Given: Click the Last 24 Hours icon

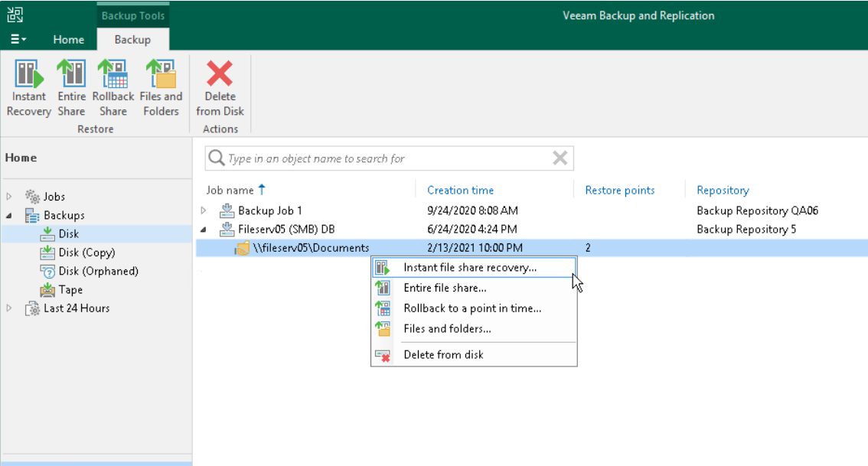Looking at the screenshot, I should click(33, 308).
